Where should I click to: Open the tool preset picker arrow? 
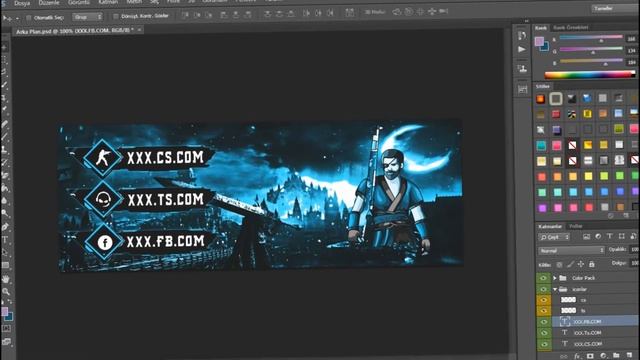tap(17, 18)
